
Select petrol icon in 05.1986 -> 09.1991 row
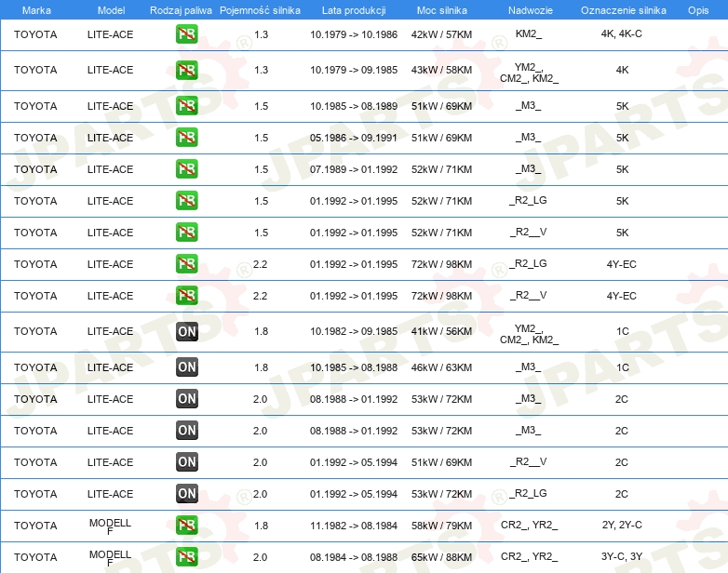(x=186, y=138)
